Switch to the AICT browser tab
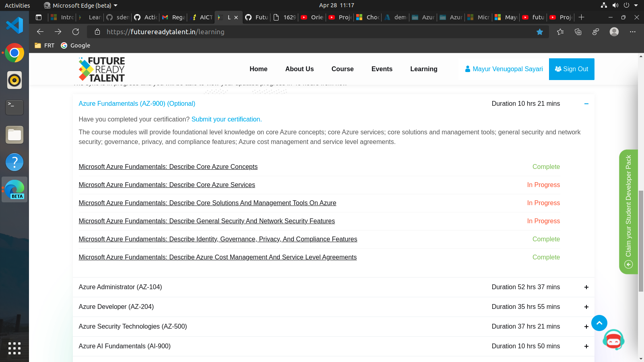Screen dimensions: 644x362 202,17
